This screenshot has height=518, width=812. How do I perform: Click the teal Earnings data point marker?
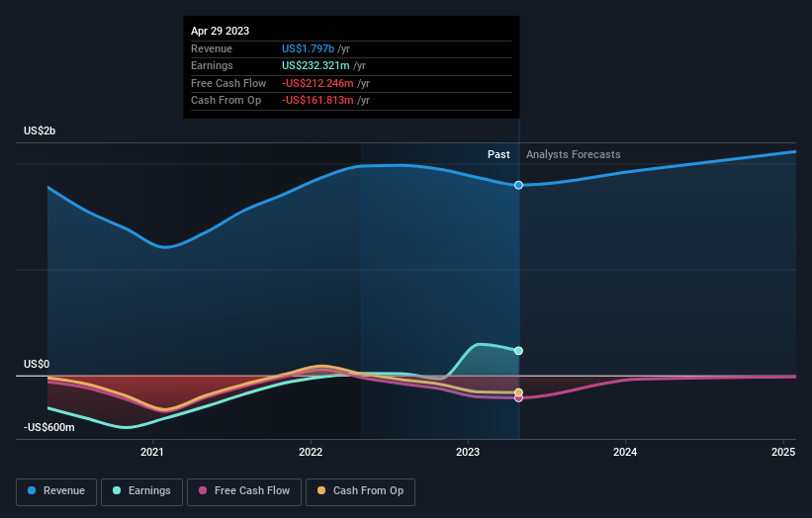518,351
